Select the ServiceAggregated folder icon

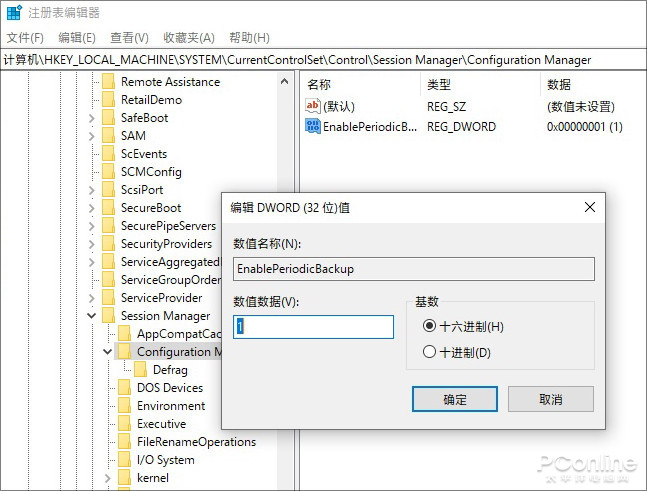point(109,262)
